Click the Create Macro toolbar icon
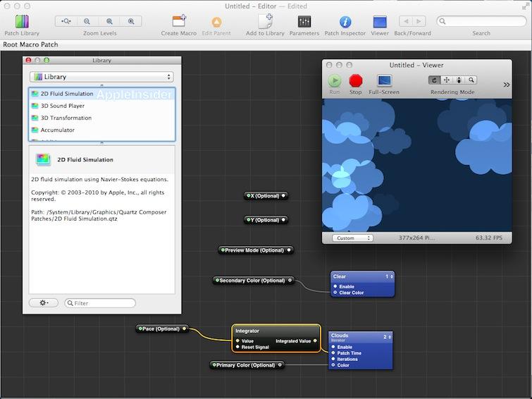This screenshot has height=399, width=532. pos(179,22)
